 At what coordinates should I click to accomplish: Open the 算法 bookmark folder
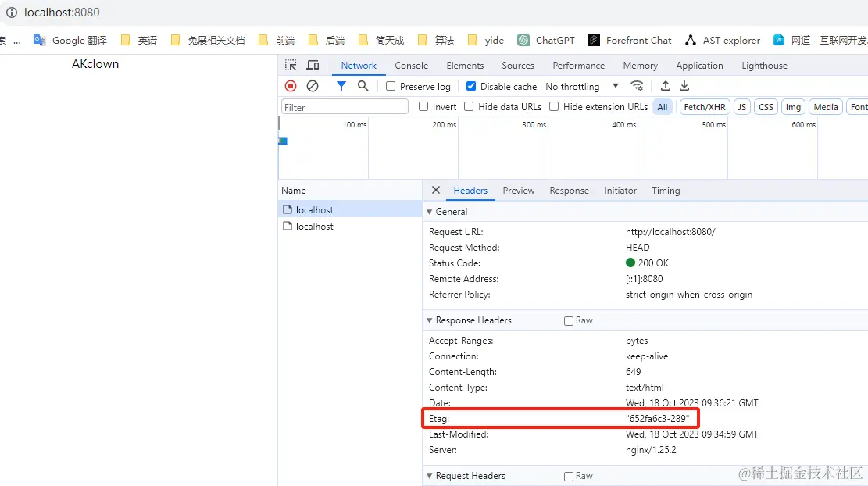click(436, 40)
